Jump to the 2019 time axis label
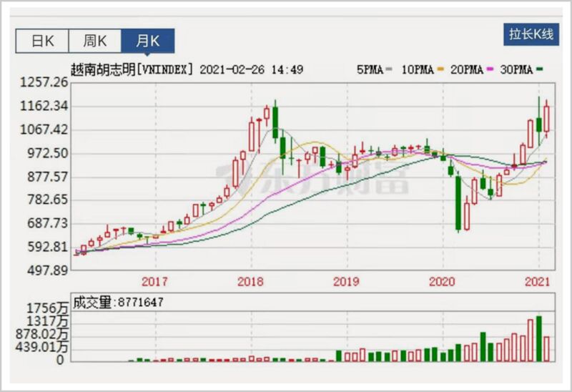Viewport: 572px width, 392px height. coord(346,281)
